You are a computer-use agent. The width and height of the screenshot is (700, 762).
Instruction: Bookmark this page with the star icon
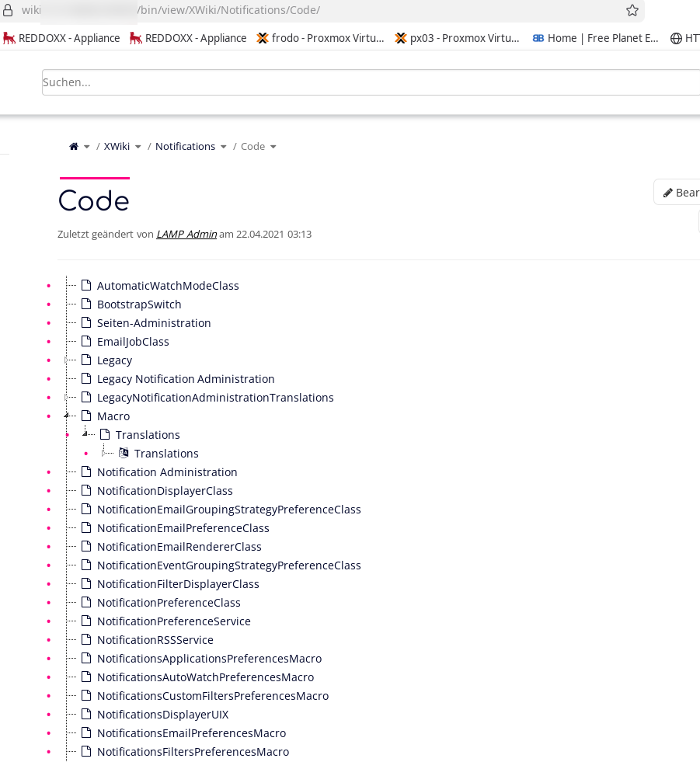[632, 10]
